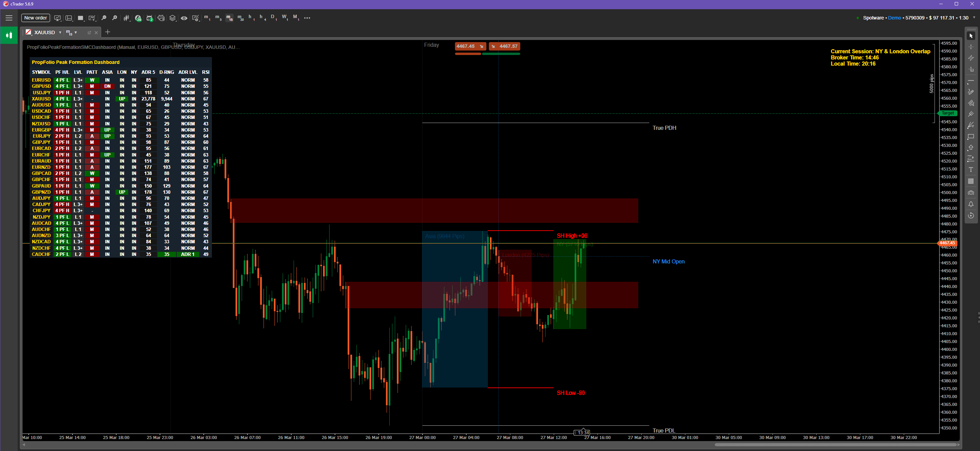Click the 4467.57 buy price button

[505, 46]
